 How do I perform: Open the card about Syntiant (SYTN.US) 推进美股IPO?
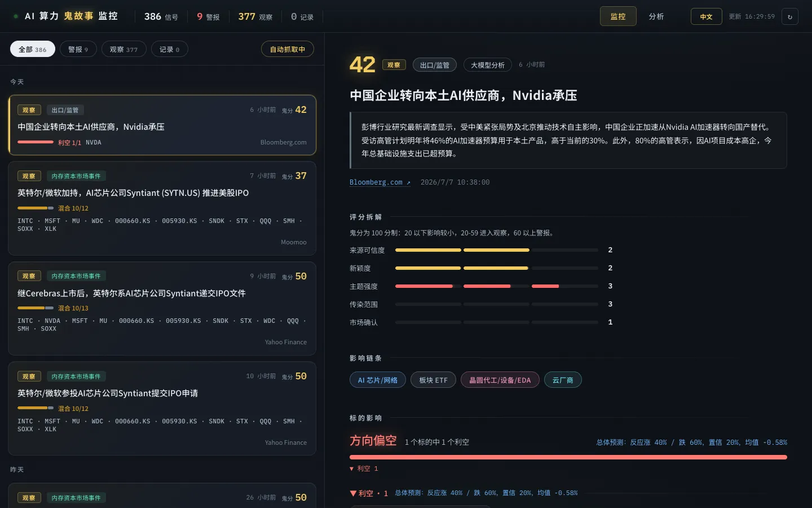click(162, 208)
